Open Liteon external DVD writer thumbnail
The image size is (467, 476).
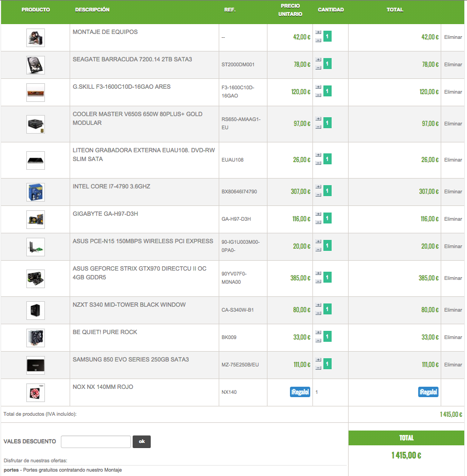[36, 160]
